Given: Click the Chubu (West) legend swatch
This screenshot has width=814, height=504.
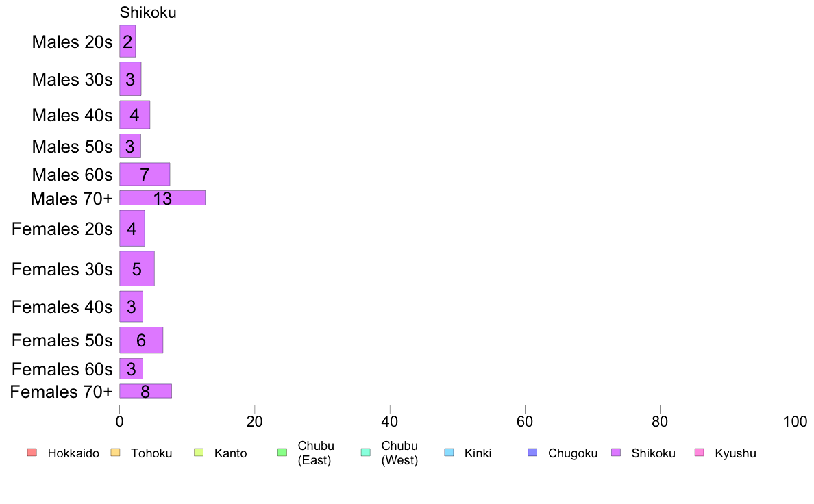Looking at the screenshot, I should click(x=365, y=453).
